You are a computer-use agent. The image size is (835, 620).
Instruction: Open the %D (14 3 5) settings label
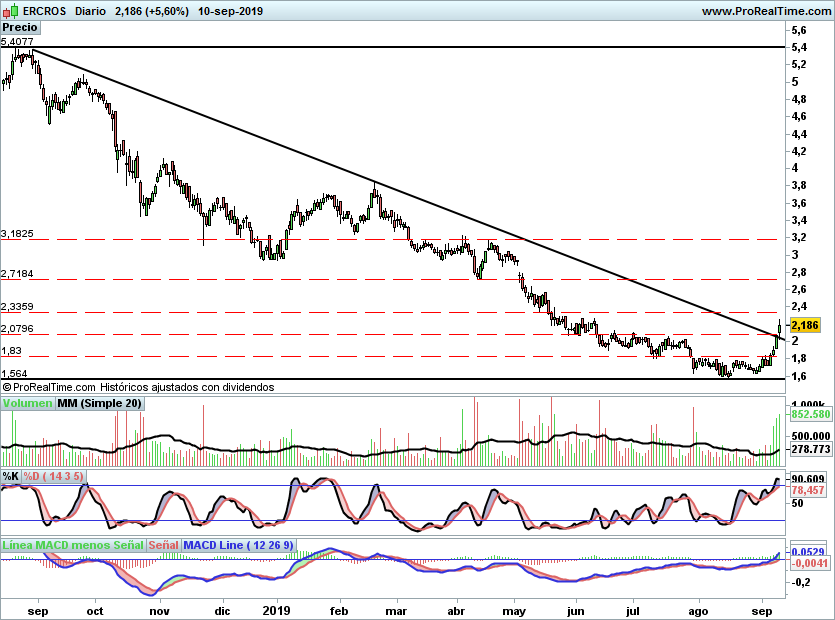pyautogui.click(x=53, y=476)
